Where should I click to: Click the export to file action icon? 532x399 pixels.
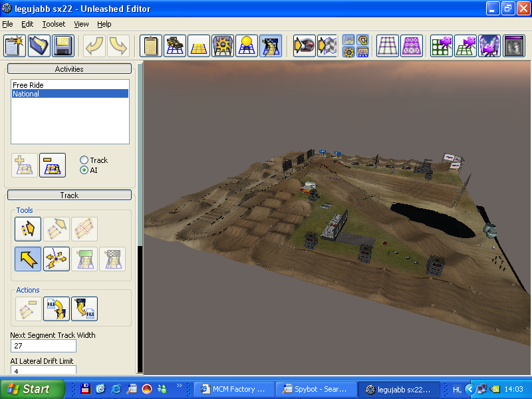pyautogui.click(x=84, y=309)
